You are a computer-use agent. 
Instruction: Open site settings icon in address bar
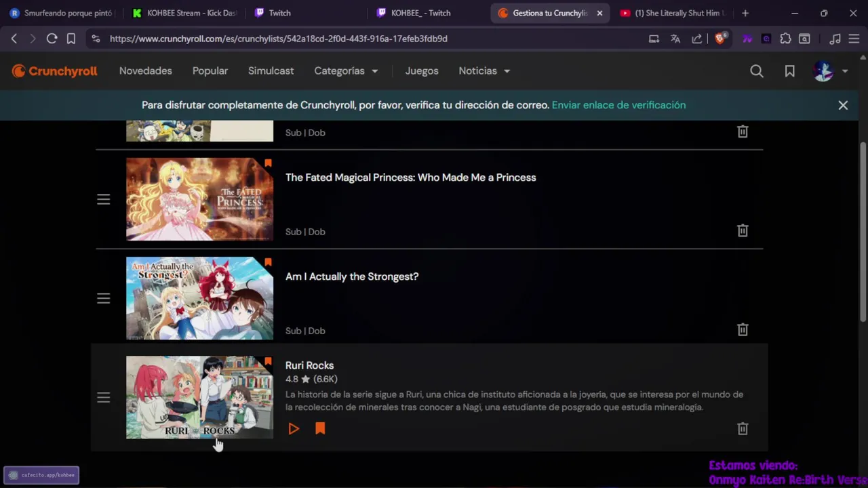pos(96,39)
